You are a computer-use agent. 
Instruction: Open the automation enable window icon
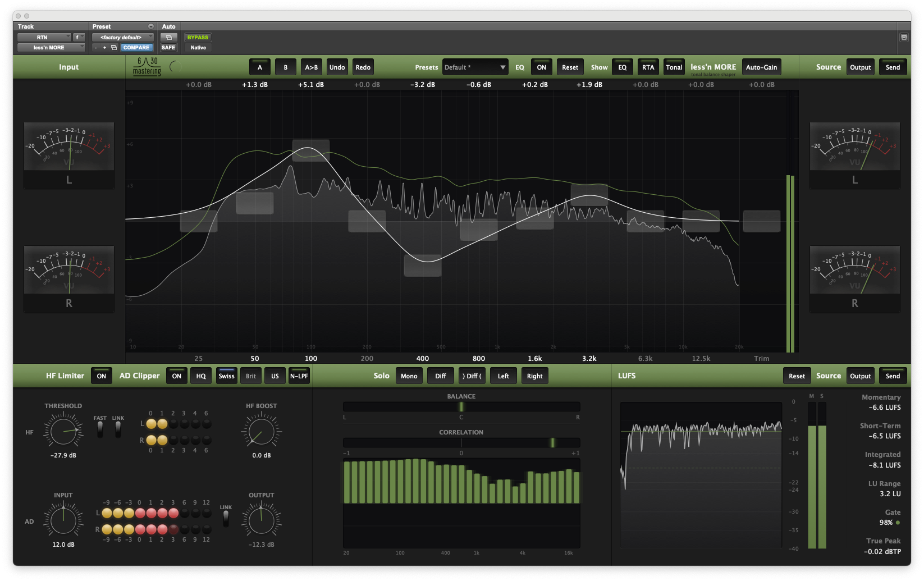point(168,38)
